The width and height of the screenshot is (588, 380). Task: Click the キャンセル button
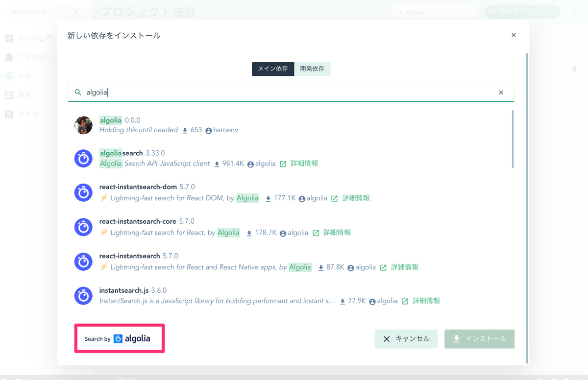pyautogui.click(x=406, y=339)
